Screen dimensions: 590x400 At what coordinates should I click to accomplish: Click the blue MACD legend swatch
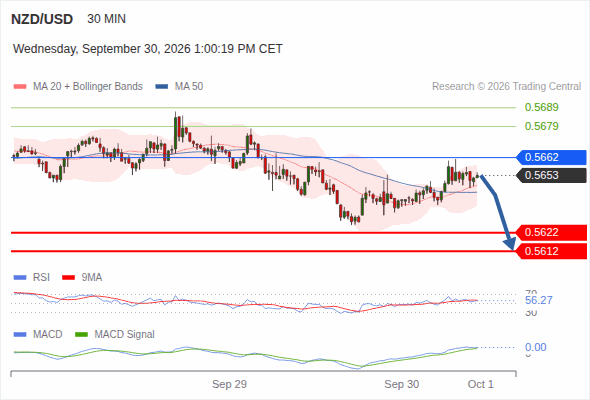[20, 335]
